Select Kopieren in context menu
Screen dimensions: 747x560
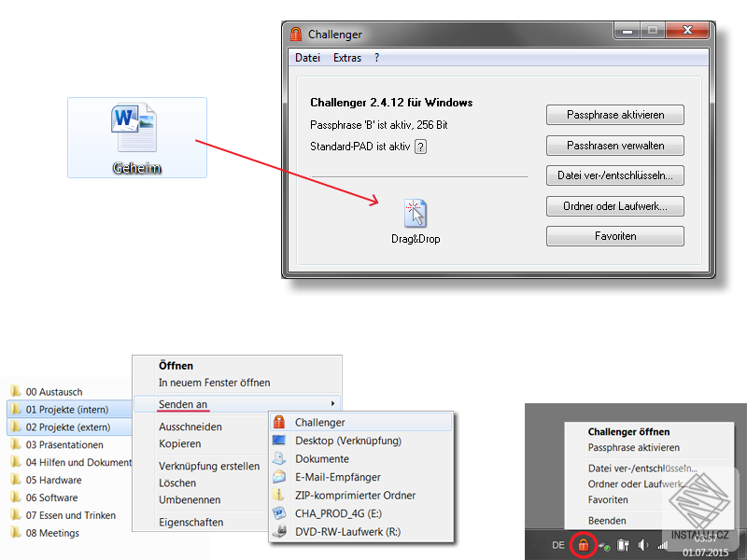(x=179, y=443)
